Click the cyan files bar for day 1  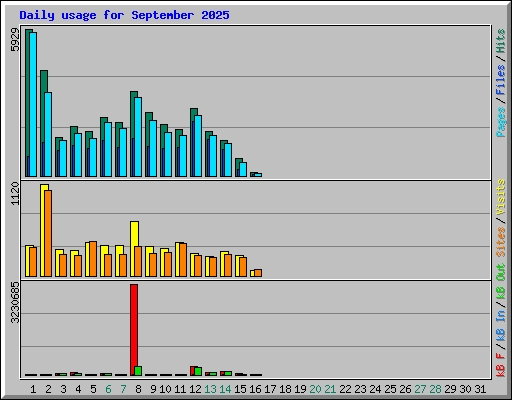pos(33,104)
